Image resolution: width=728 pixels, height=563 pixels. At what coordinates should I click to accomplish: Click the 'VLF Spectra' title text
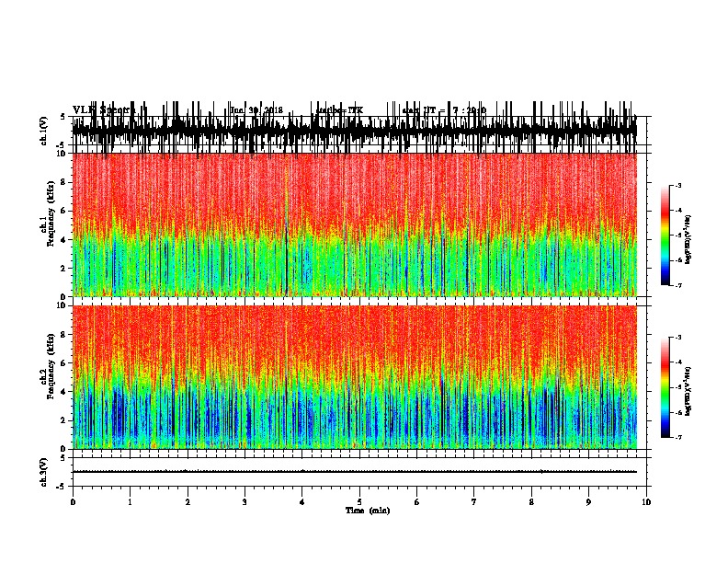[x=104, y=110]
